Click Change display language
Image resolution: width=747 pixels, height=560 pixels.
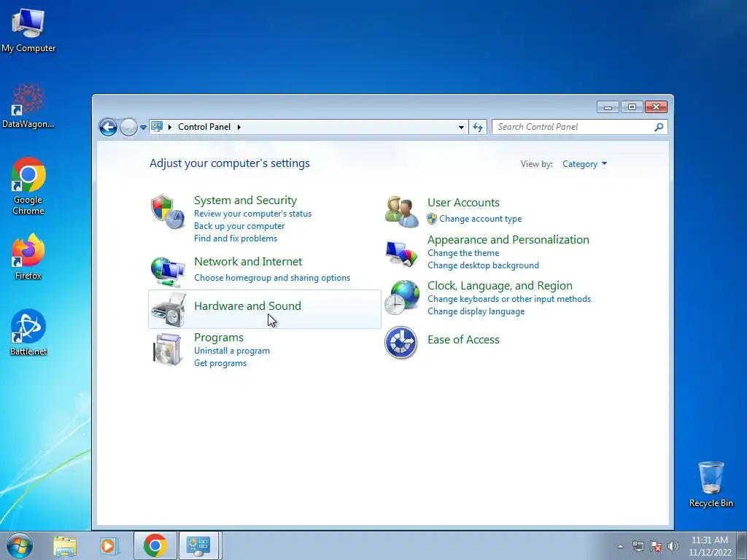pyautogui.click(x=476, y=311)
